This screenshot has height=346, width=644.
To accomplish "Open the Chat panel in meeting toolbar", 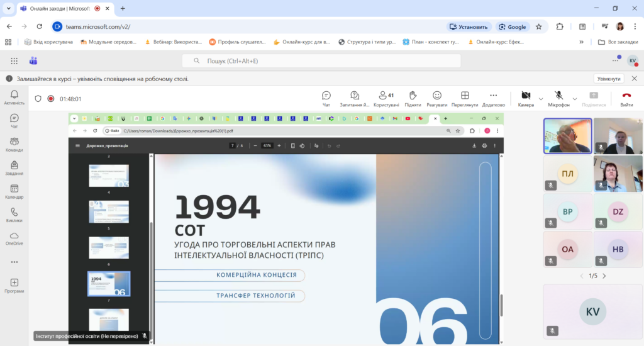I will (x=326, y=98).
